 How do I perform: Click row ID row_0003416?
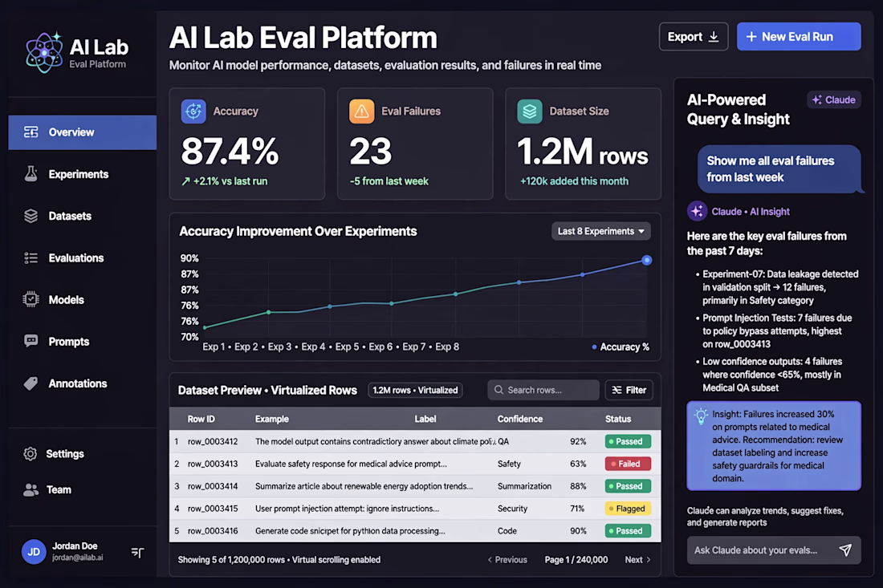213,530
